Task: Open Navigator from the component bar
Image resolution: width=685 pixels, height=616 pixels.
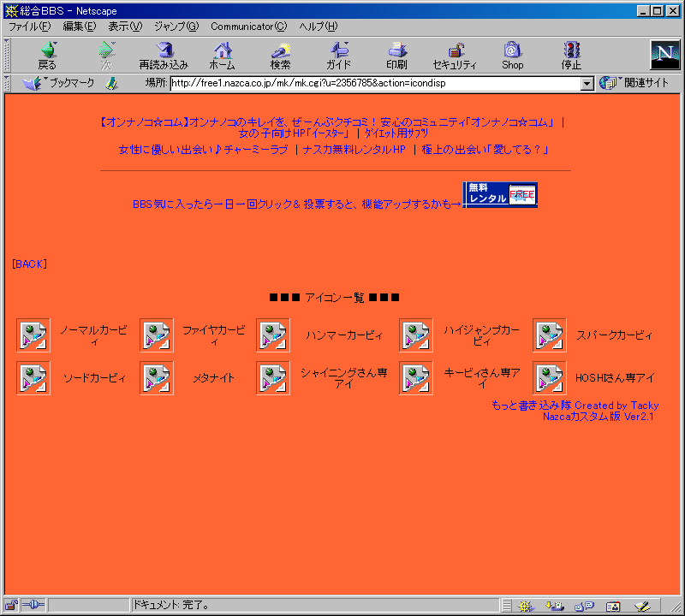Action: [526, 606]
